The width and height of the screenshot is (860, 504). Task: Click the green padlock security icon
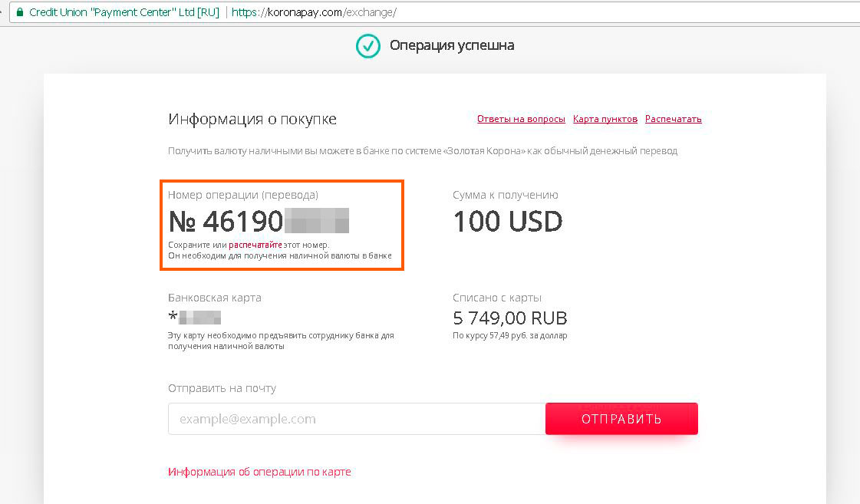point(20,12)
